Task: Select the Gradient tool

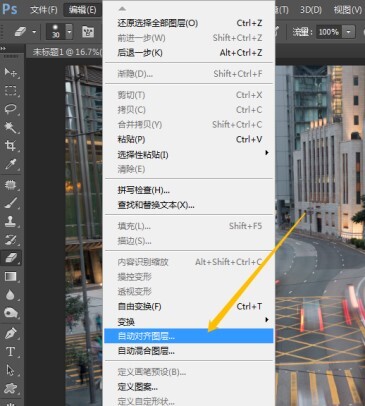Action: 11,276
